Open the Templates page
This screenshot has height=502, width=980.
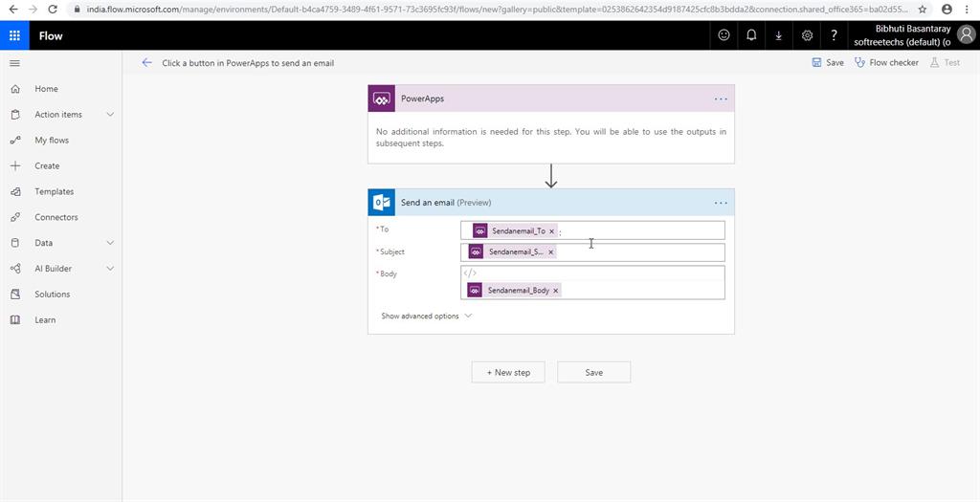tap(54, 191)
